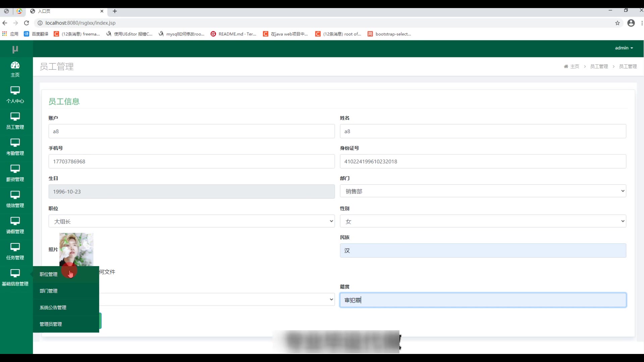
Task: Click the 百度翻译 bookmark
Action: (x=36, y=34)
